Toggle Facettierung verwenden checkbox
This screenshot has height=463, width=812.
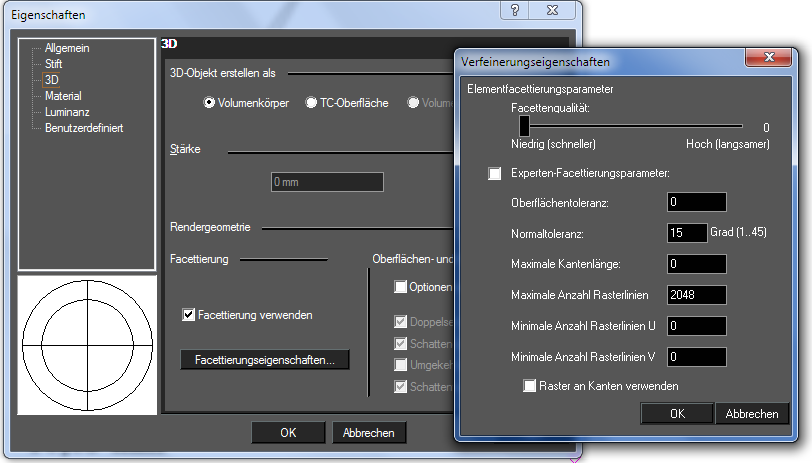pos(188,315)
